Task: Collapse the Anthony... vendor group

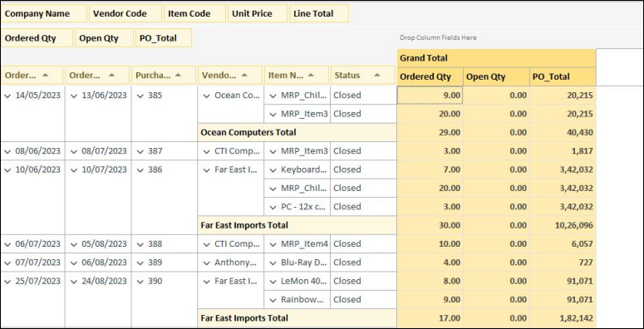Action: 207,263
